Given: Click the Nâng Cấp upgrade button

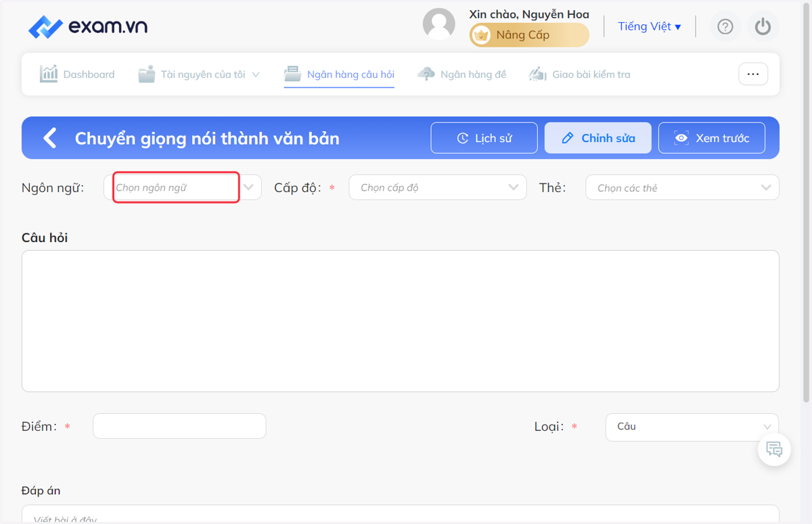Looking at the screenshot, I should (x=530, y=35).
